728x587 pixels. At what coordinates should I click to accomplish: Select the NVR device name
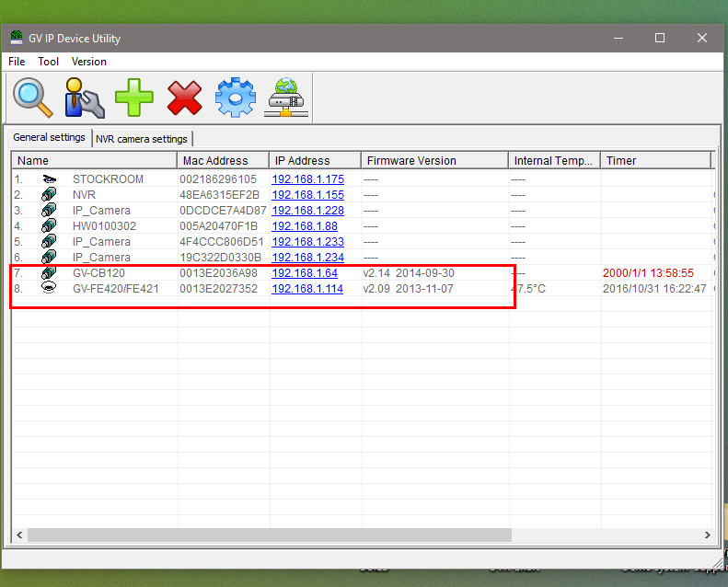click(x=84, y=195)
